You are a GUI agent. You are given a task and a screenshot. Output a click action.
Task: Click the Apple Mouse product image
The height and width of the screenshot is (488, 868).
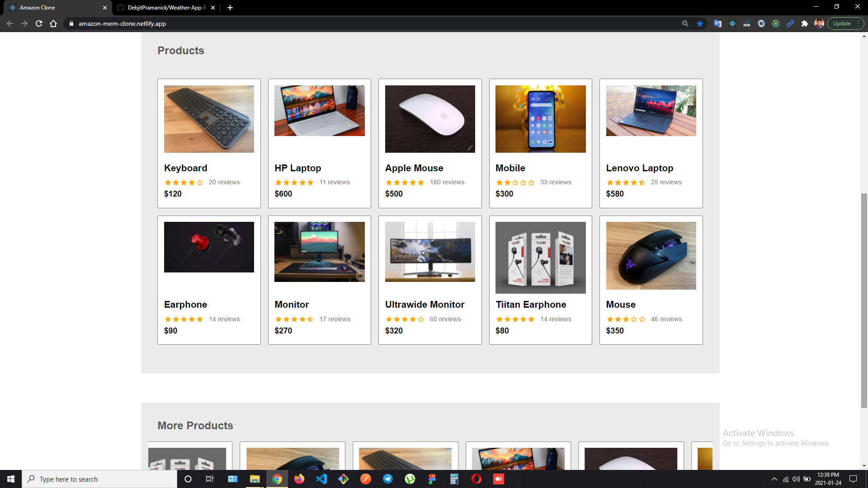pos(430,119)
